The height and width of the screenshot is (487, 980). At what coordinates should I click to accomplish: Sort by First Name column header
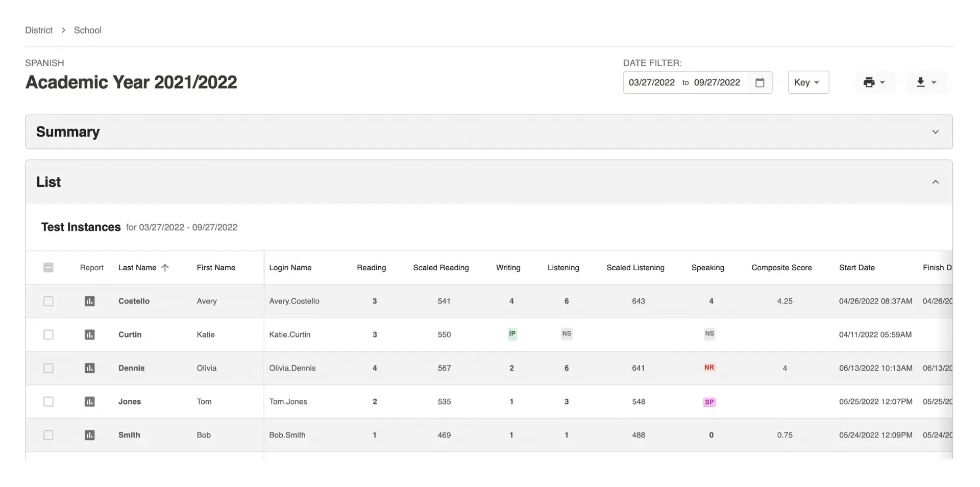(216, 268)
